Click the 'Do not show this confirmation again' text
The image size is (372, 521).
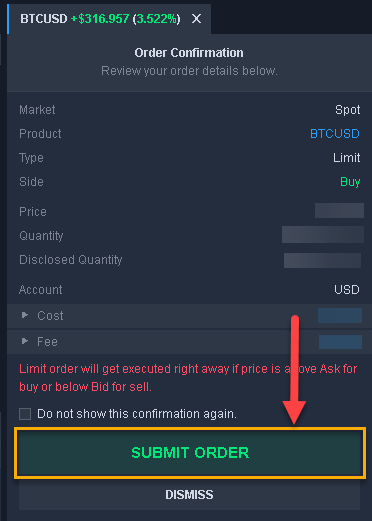pos(137,414)
